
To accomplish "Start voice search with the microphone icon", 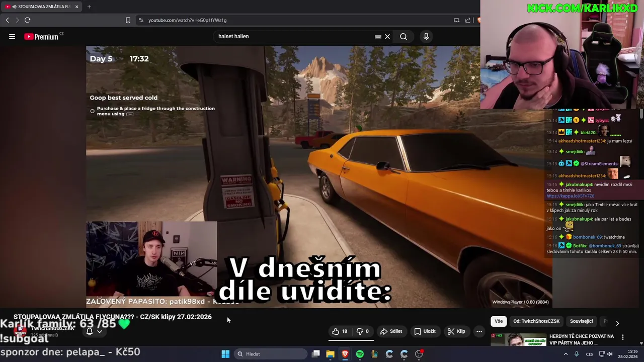I will coord(426,36).
